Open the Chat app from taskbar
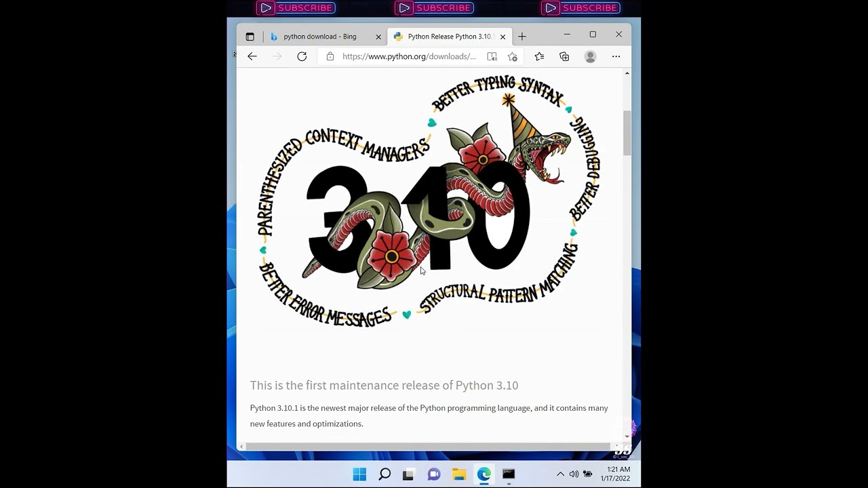Viewport: 868px width, 488px height. pos(434,474)
